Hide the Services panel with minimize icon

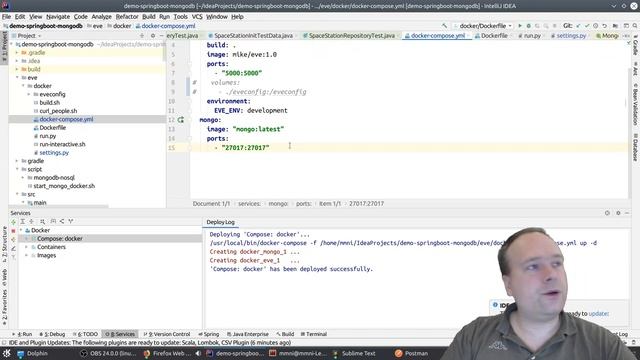tap(627, 213)
